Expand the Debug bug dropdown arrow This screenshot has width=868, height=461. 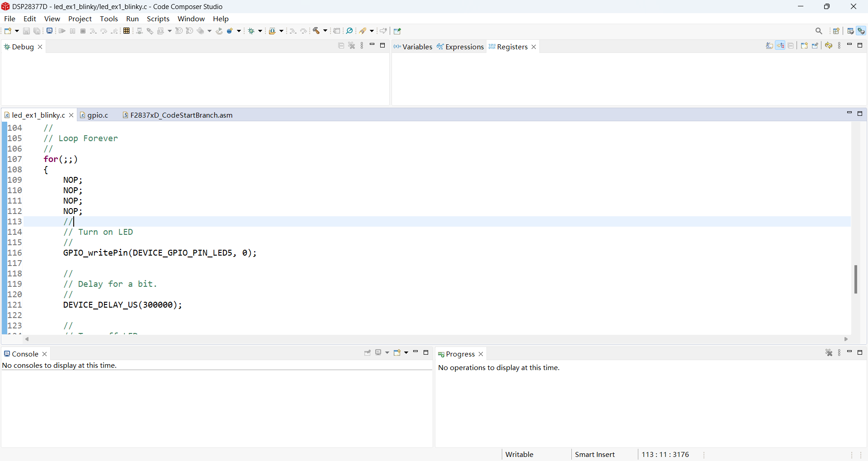[260, 31]
